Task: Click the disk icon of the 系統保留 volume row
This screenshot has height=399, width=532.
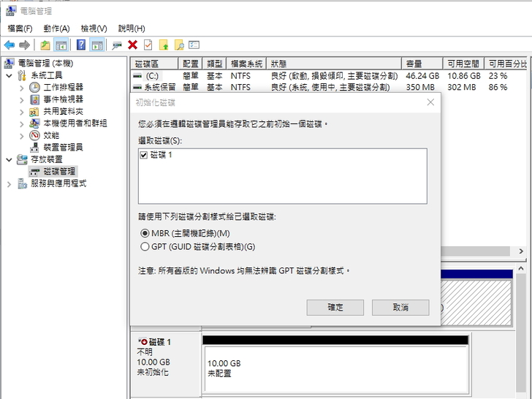Action: tap(137, 88)
